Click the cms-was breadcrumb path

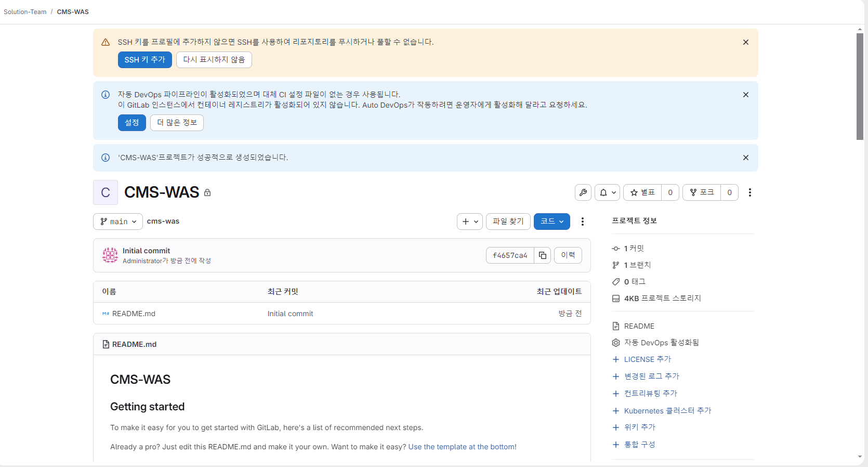(163, 222)
